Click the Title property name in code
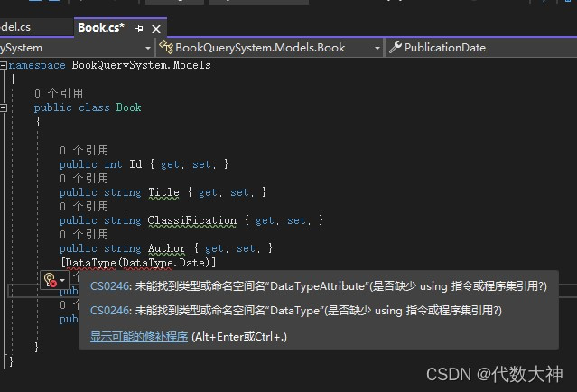577x392 pixels. (163, 192)
